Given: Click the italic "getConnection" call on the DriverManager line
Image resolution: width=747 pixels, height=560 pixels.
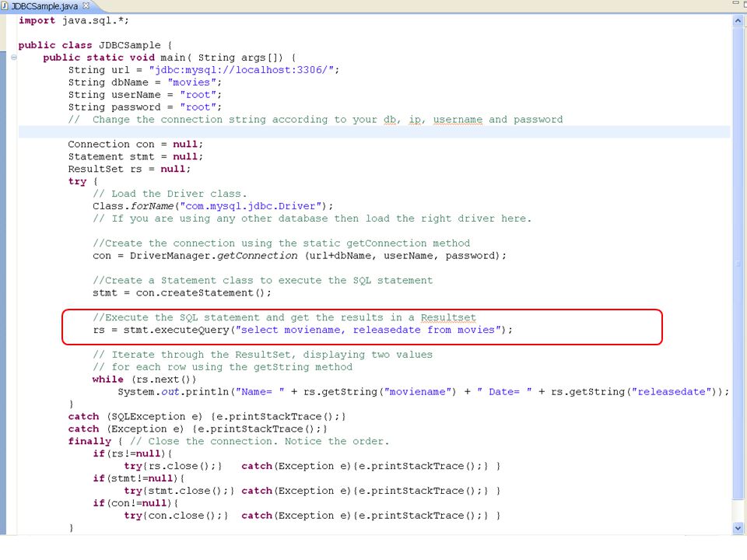Looking at the screenshot, I should pos(258,256).
